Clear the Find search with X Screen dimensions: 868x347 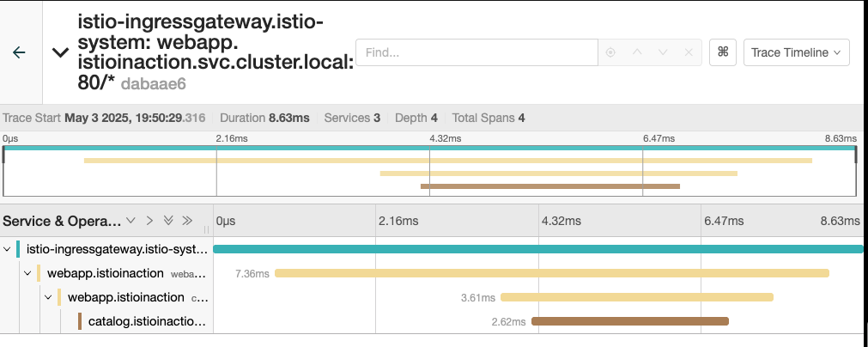click(x=689, y=52)
